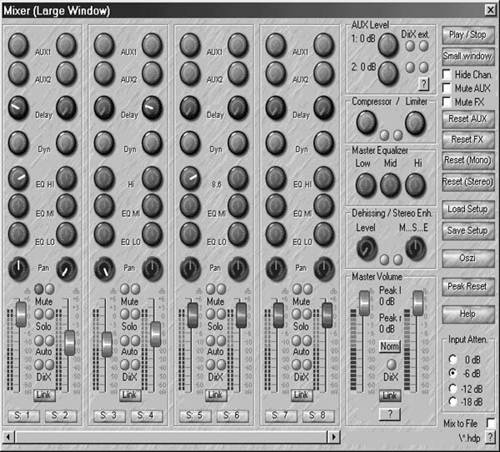Click first Compressor knob

point(366,123)
